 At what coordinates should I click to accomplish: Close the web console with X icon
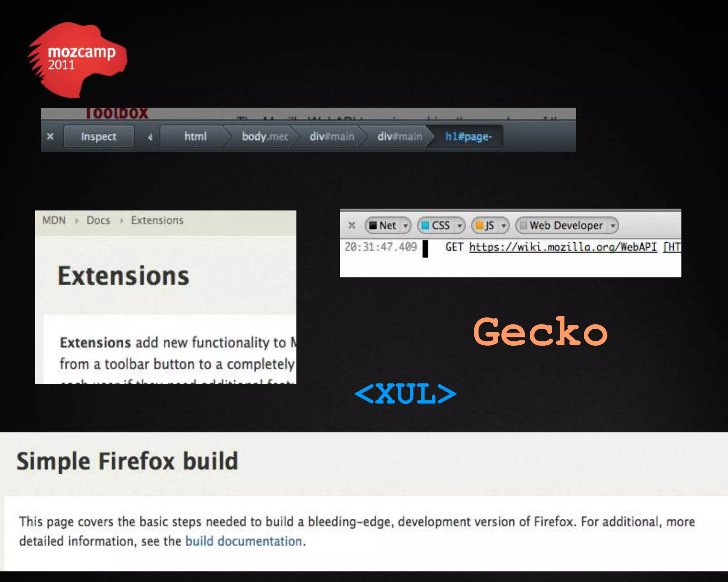[352, 225]
